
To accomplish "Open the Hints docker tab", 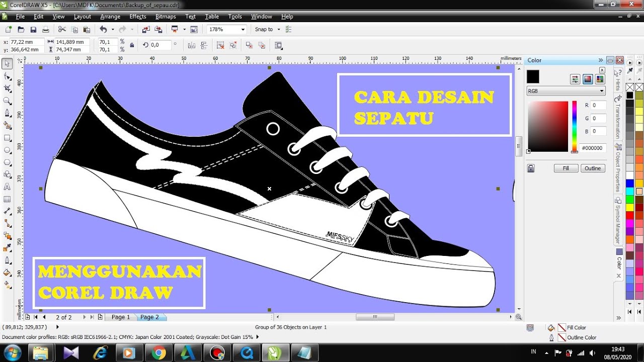I will [618, 79].
